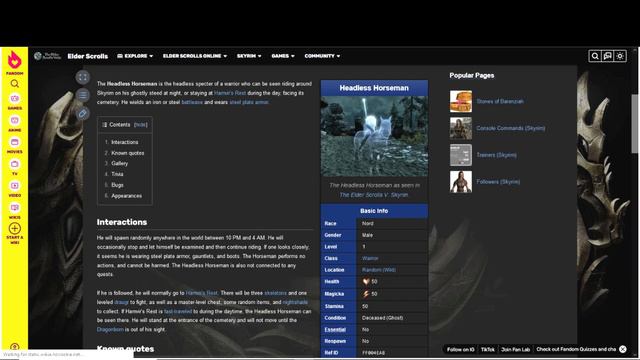Open the Video section in the Fandom sidebar
This screenshot has width=640, height=360.
click(x=15, y=189)
